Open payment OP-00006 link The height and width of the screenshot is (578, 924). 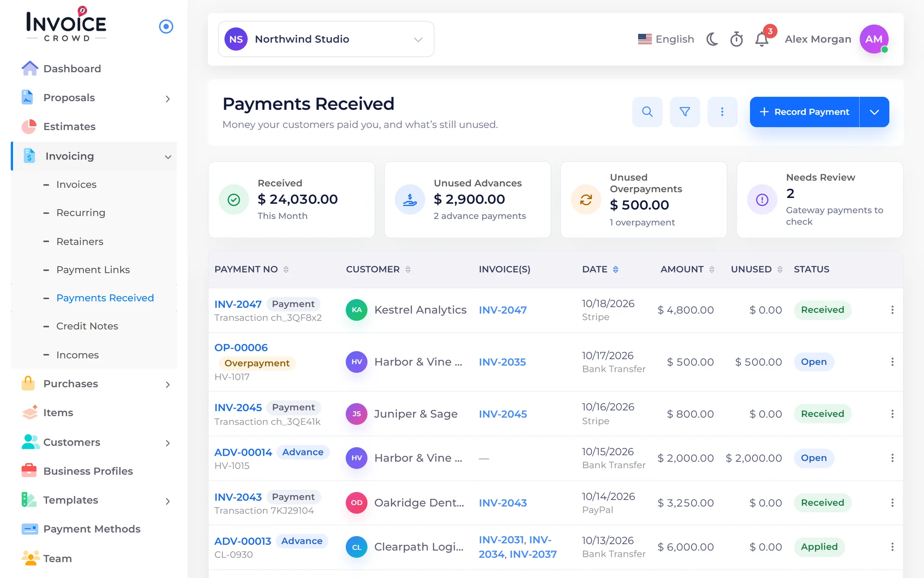(241, 347)
